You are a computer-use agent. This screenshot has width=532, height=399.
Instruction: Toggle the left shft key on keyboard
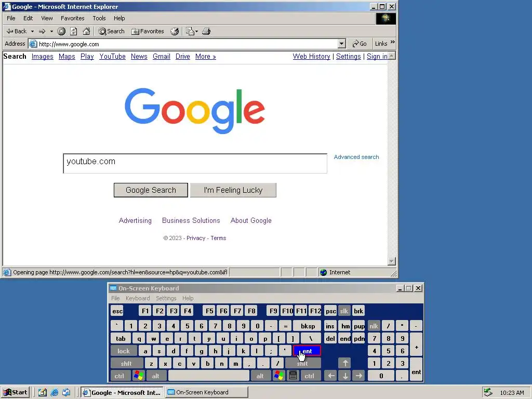(x=127, y=364)
